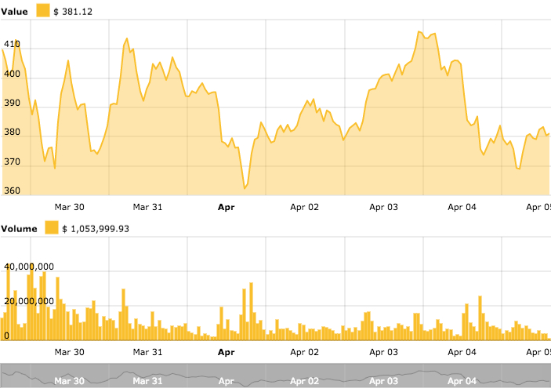The image size is (551, 392).
Task: Click Mar 30 in the range navigator
Action: 70,381
